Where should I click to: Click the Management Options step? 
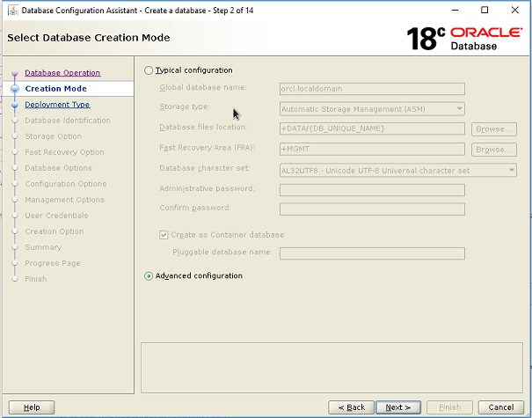[64, 200]
